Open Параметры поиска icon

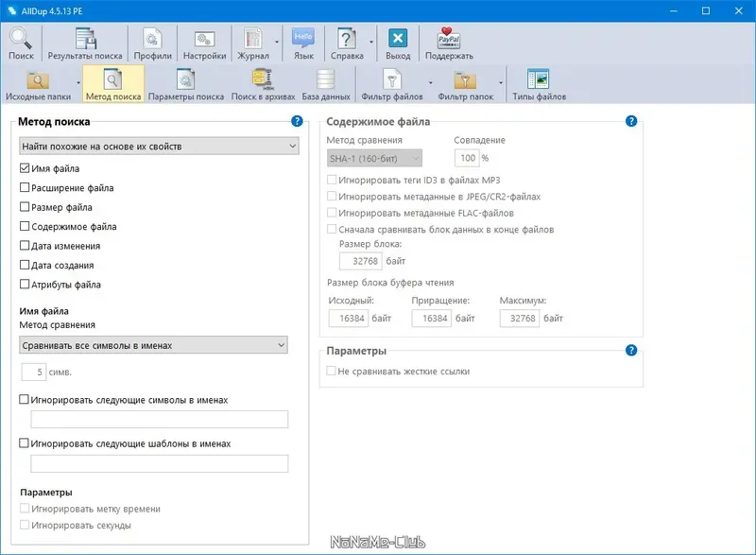pyautogui.click(x=185, y=79)
